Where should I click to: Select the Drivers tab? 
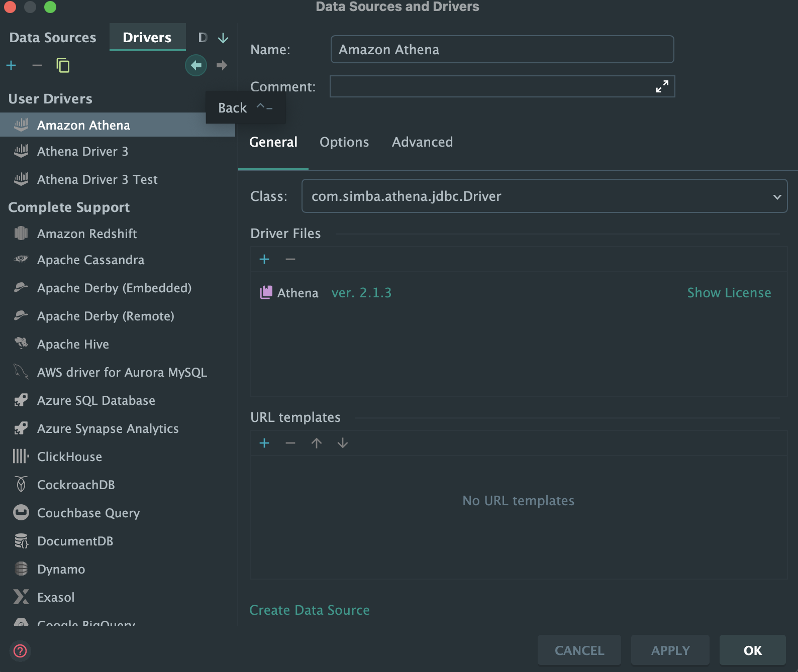coord(147,38)
